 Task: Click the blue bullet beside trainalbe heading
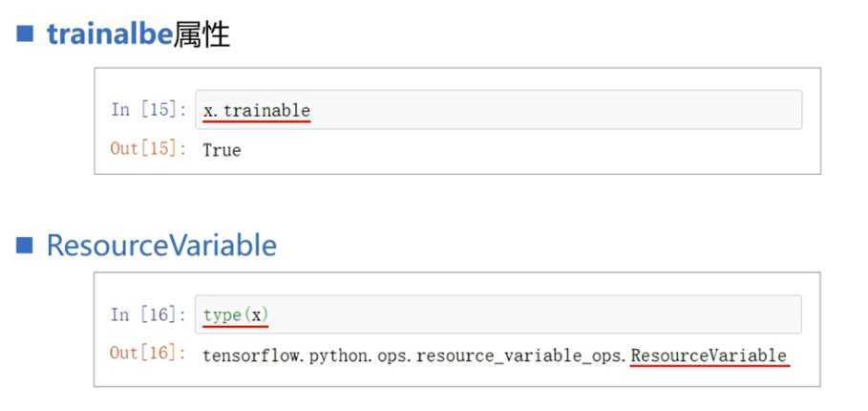(25, 34)
